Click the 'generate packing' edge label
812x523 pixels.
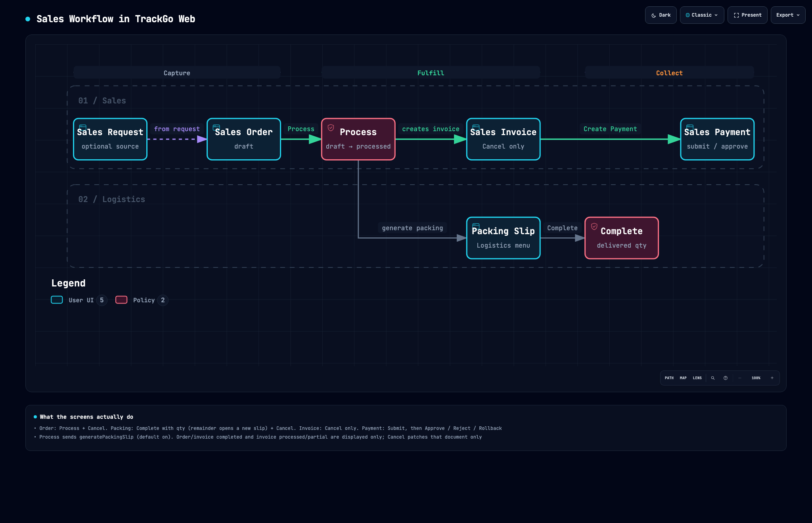[x=412, y=228]
